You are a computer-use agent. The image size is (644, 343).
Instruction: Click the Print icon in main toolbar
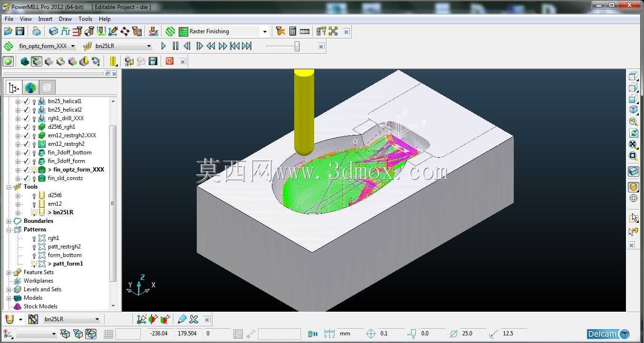[x=36, y=31]
